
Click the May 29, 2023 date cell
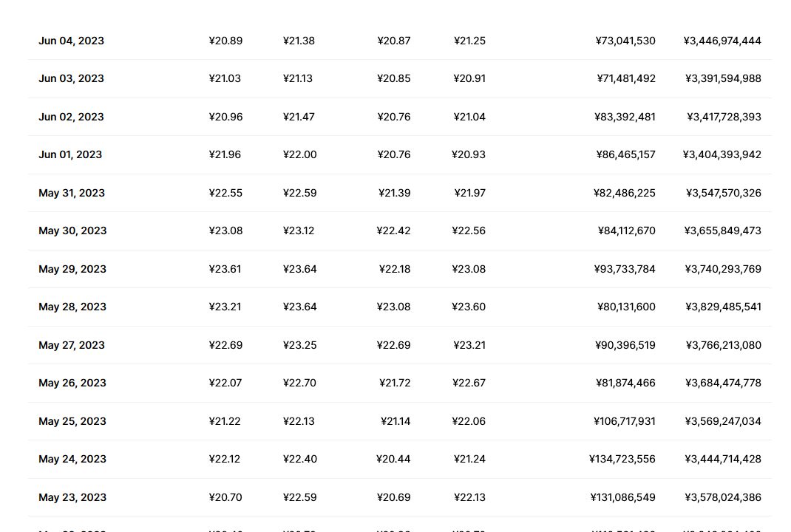pos(72,269)
